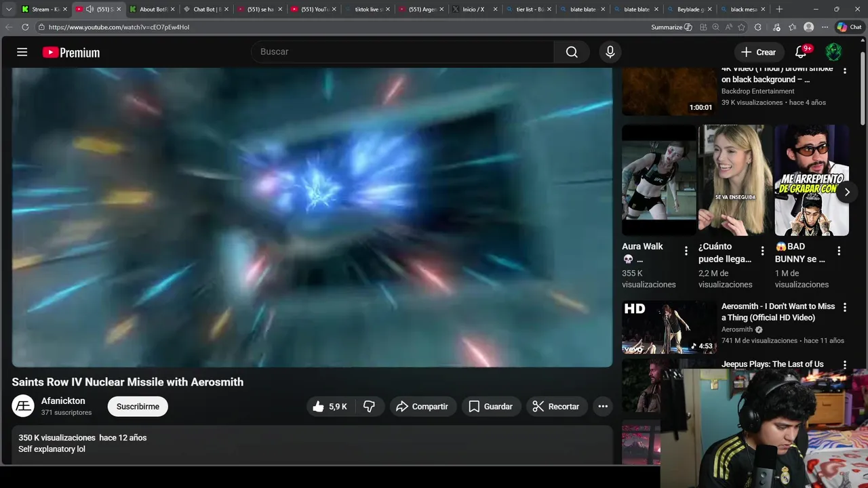Viewport: 868px width, 488px height.
Task: Open the YouTube hamburger guide menu
Action: tap(22, 52)
